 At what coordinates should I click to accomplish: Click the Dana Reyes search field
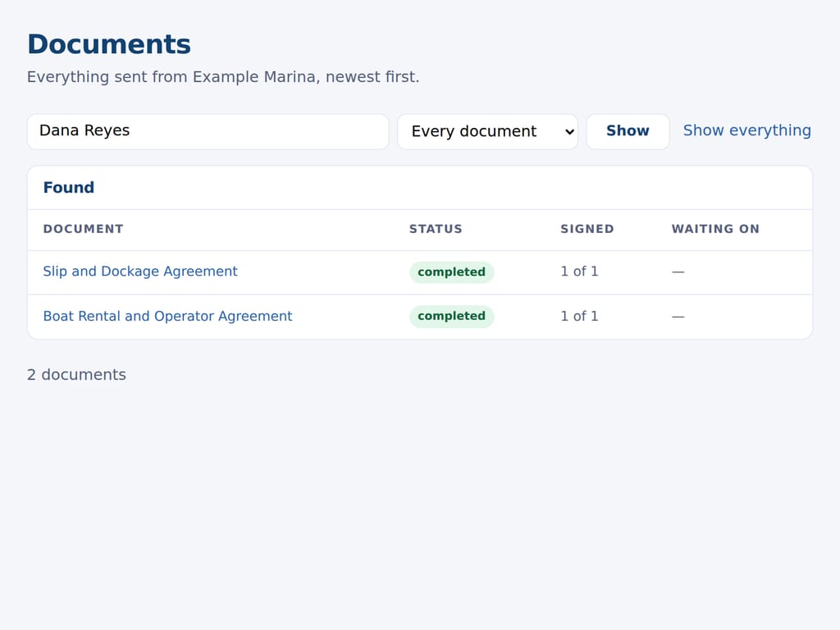(208, 131)
